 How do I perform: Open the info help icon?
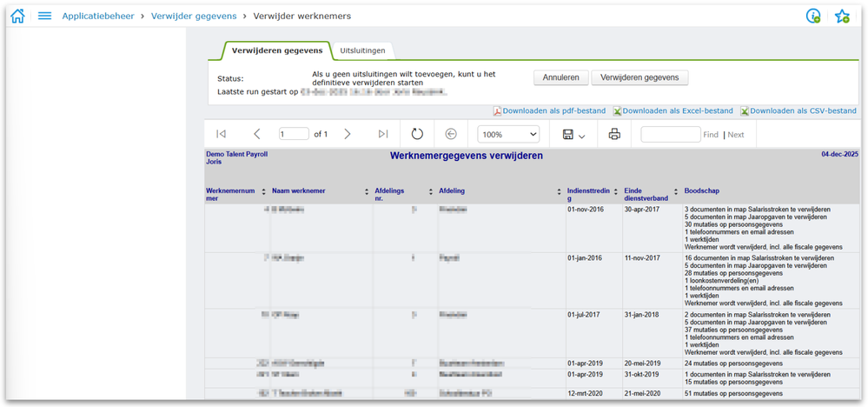(813, 16)
